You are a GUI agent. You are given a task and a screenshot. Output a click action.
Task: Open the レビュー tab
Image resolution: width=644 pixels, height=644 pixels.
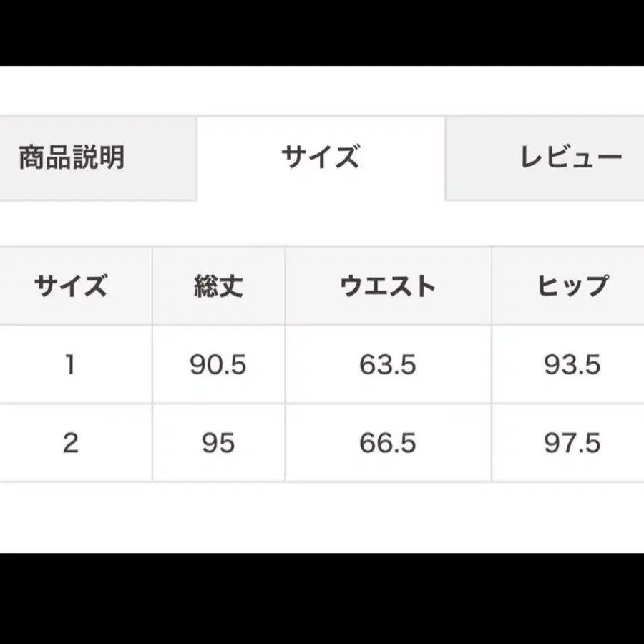pos(570,157)
